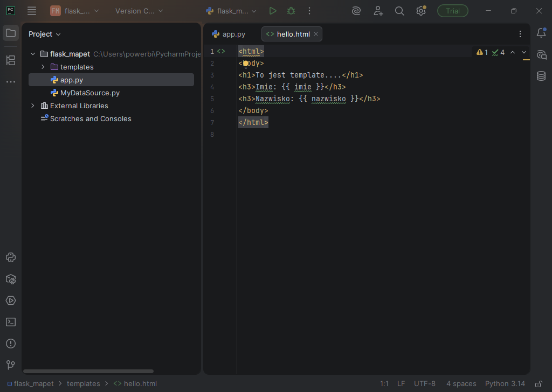
Task: Open the Version Control dropdown
Action: (x=139, y=11)
